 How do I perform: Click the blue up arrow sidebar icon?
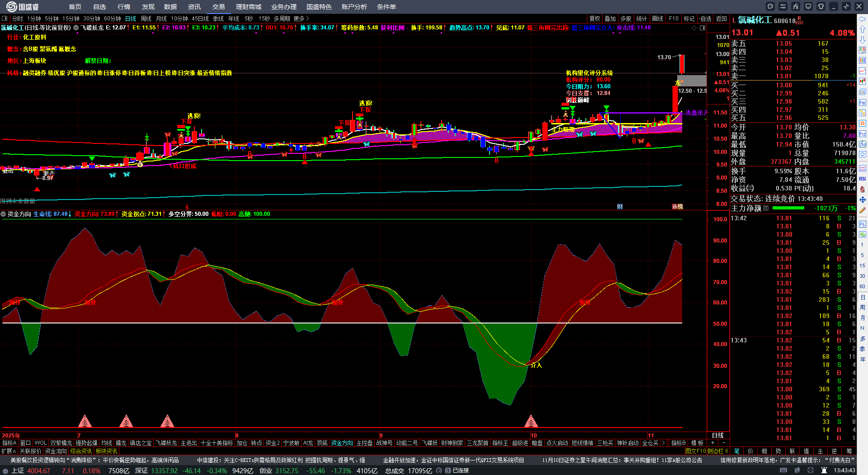[863, 29]
